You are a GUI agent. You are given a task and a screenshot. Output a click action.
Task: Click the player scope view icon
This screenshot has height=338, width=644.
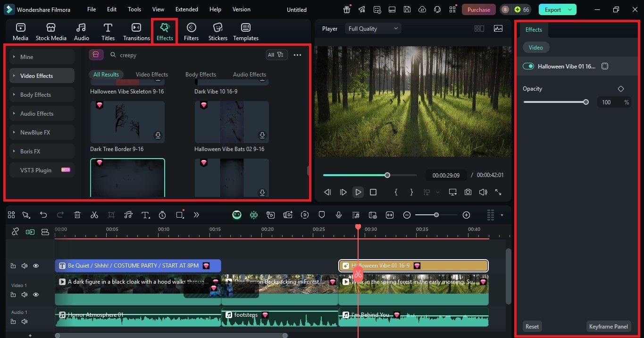[498, 28]
